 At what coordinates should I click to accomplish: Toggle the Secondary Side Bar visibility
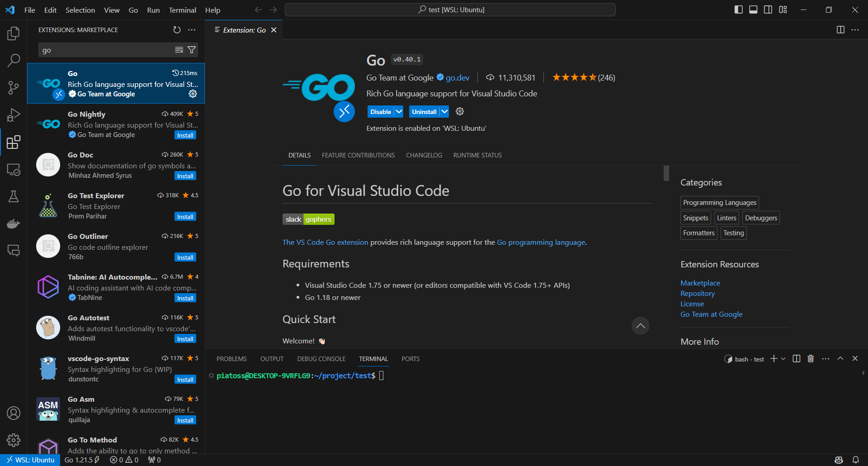pos(768,10)
